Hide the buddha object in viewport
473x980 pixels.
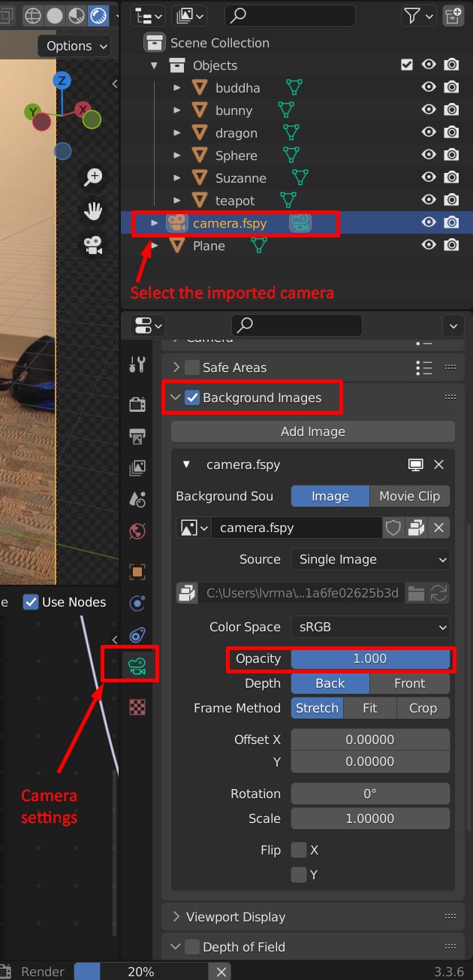pos(429,87)
